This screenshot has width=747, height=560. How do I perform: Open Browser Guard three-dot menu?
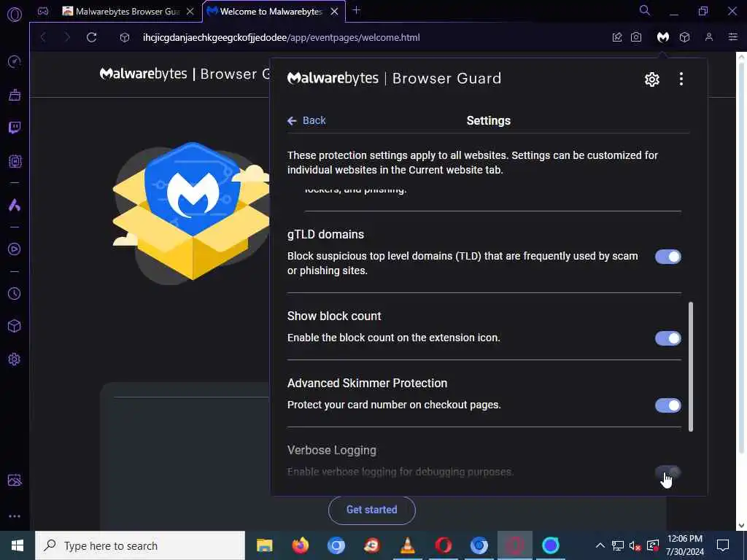point(681,79)
